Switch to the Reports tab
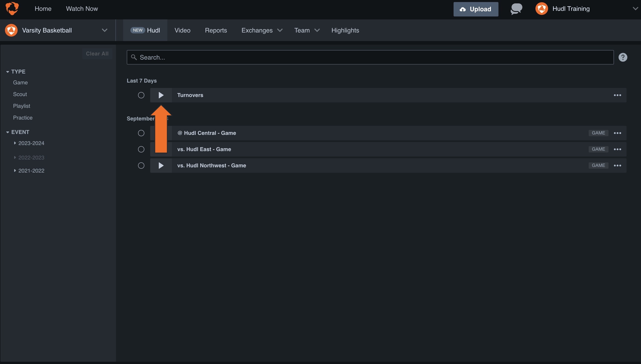 tap(216, 30)
